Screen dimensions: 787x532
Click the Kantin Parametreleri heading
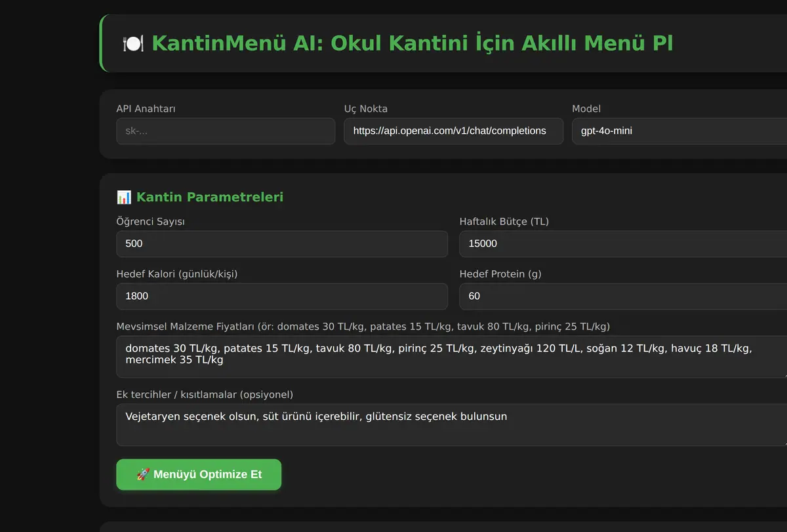tap(210, 197)
